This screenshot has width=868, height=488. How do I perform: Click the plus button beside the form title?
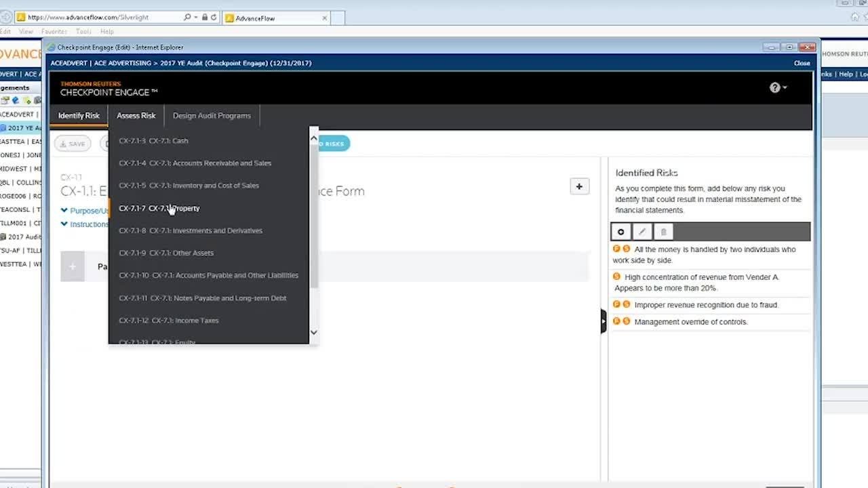point(579,186)
